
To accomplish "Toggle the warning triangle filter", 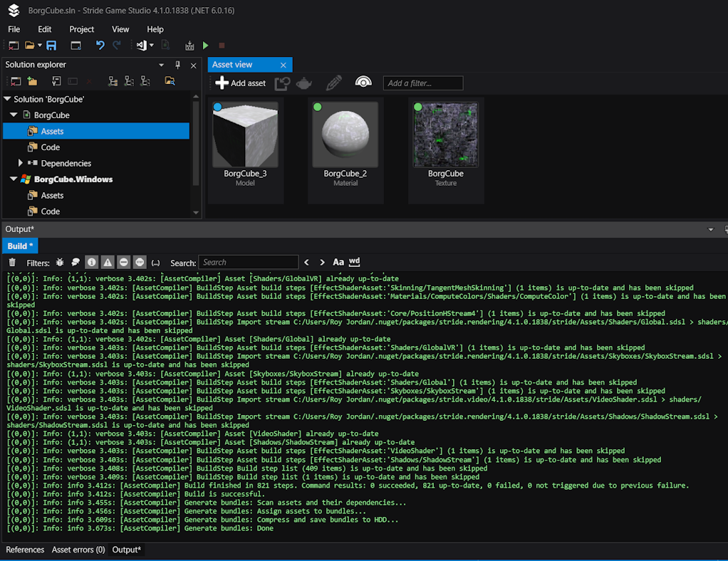I will [x=107, y=263].
